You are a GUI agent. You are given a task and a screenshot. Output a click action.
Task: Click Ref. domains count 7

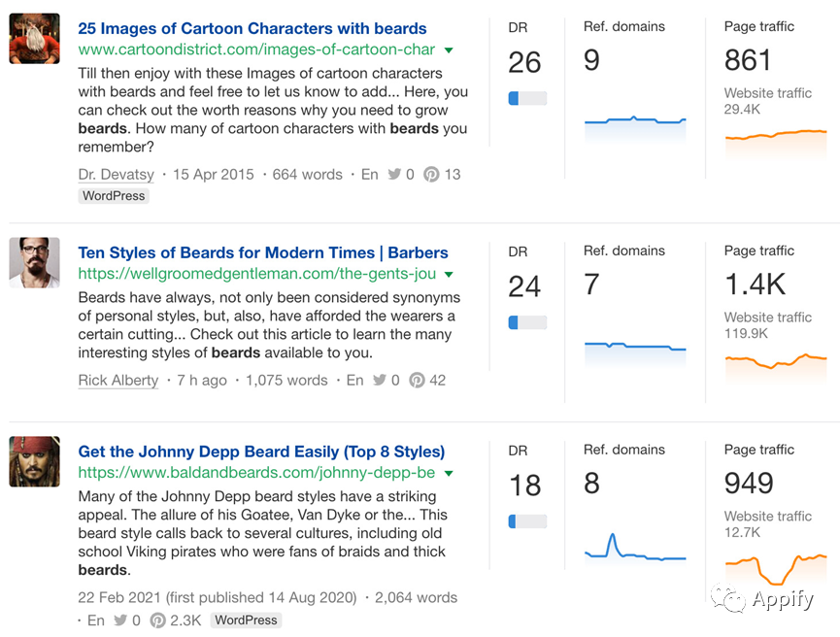(592, 284)
